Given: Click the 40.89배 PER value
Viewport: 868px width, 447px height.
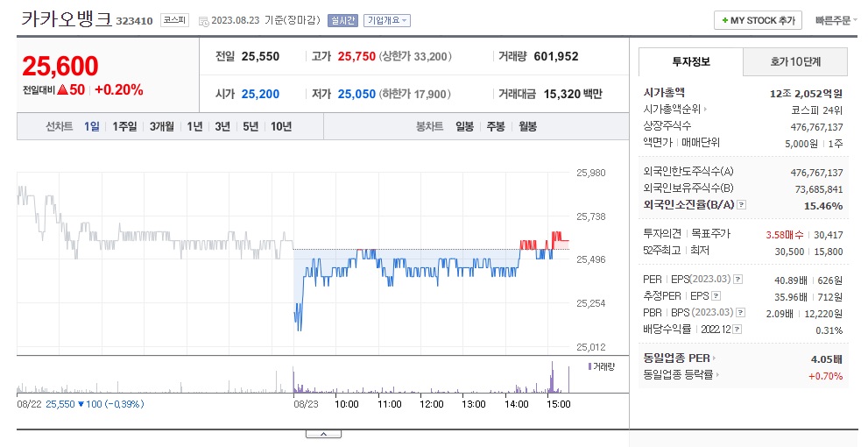Looking at the screenshot, I should point(791,280).
